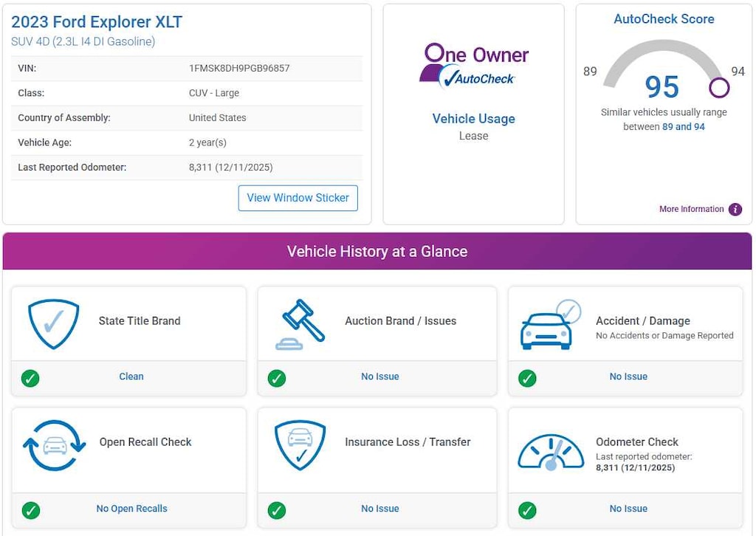Click green checkmark beside No Open Recalls
Viewport: 756px width, 536px height.
tap(30, 510)
